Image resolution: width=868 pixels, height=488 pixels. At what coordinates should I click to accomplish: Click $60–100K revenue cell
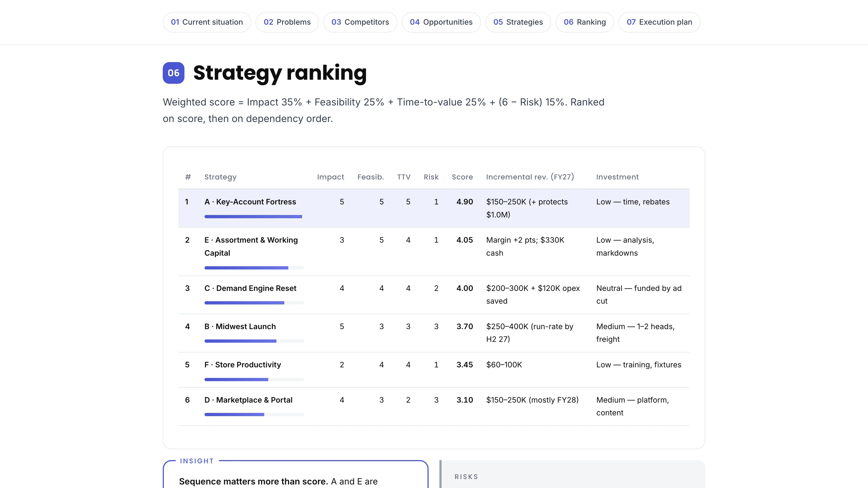tap(504, 365)
